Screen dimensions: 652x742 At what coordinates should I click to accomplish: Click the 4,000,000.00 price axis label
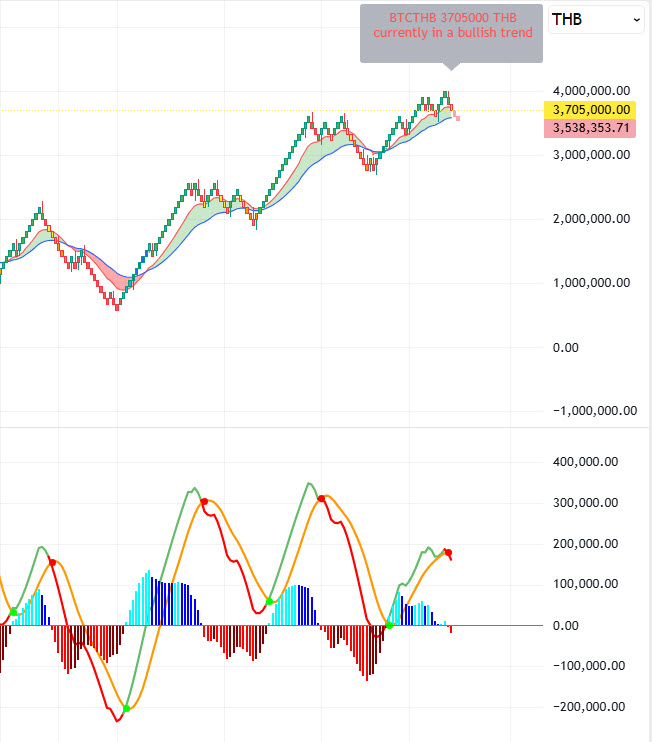point(590,90)
